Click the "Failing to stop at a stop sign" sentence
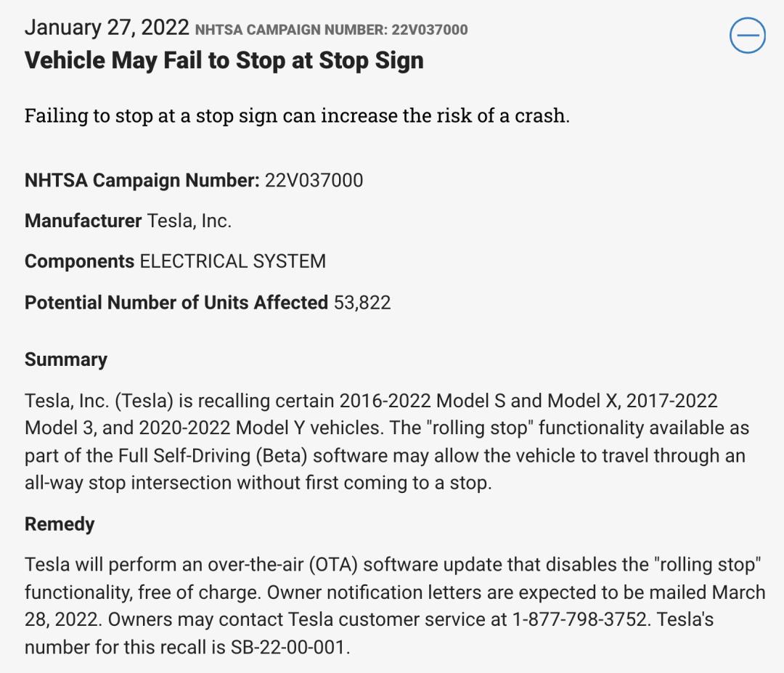This screenshot has width=784, height=673. 297,115
